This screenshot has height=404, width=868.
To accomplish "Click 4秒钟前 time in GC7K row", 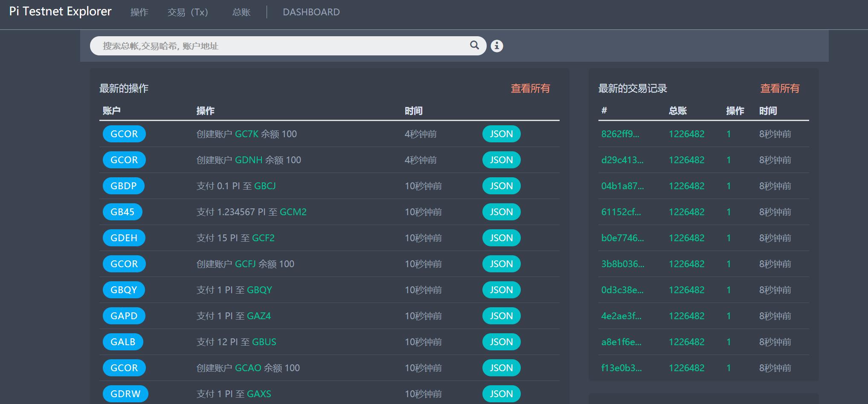I will pos(421,134).
